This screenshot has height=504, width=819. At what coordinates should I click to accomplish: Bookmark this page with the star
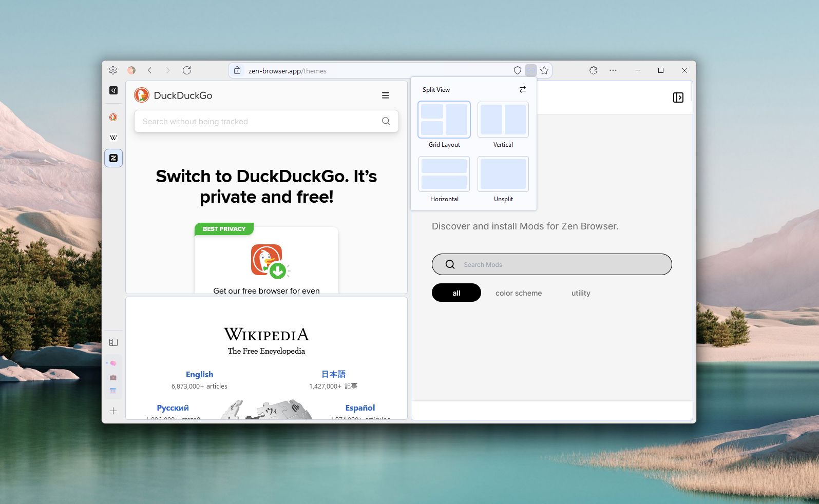[544, 70]
